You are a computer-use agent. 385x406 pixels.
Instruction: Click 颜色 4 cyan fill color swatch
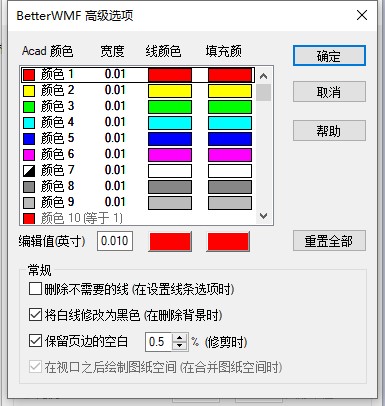click(230, 123)
